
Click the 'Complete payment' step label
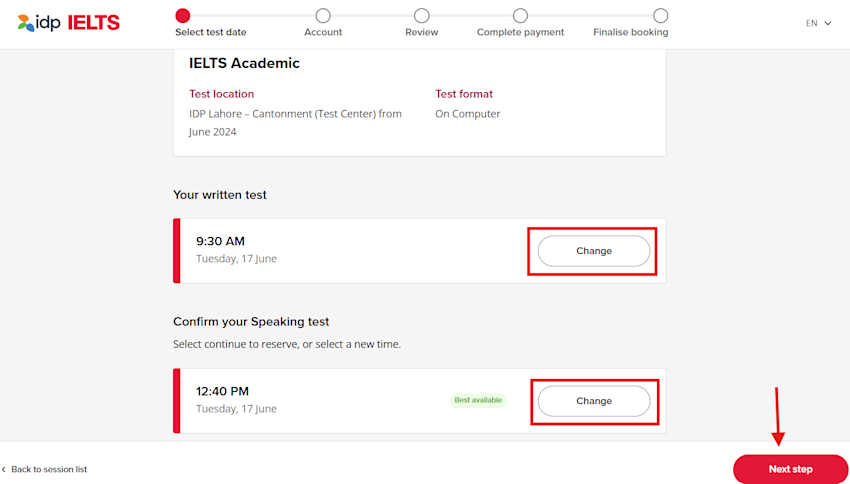520,32
